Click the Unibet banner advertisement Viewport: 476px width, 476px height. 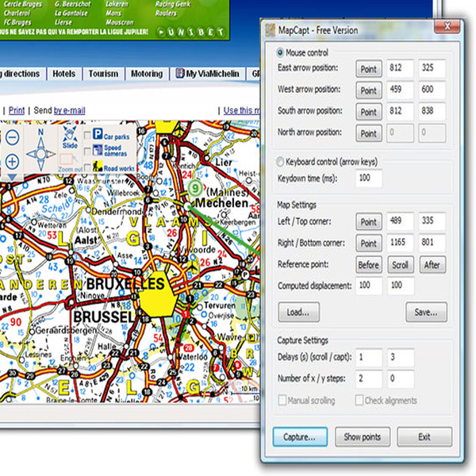pyautogui.click(x=113, y=20)
